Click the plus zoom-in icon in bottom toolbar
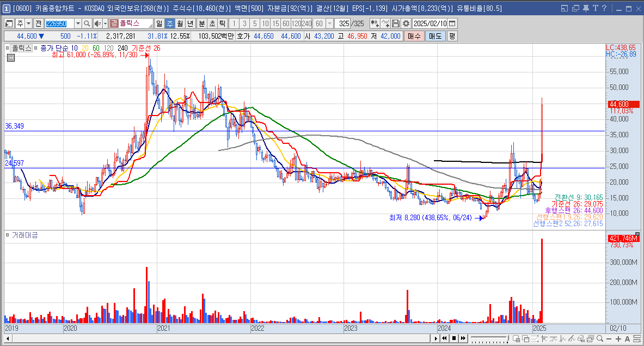This screenshot has height=346, width=644. tap(618, 338)
